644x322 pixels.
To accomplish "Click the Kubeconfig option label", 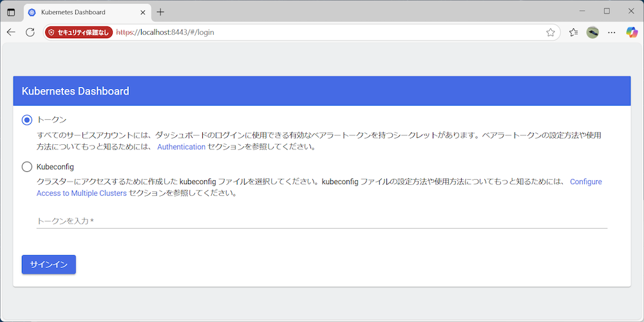I will tap(55, 167).
